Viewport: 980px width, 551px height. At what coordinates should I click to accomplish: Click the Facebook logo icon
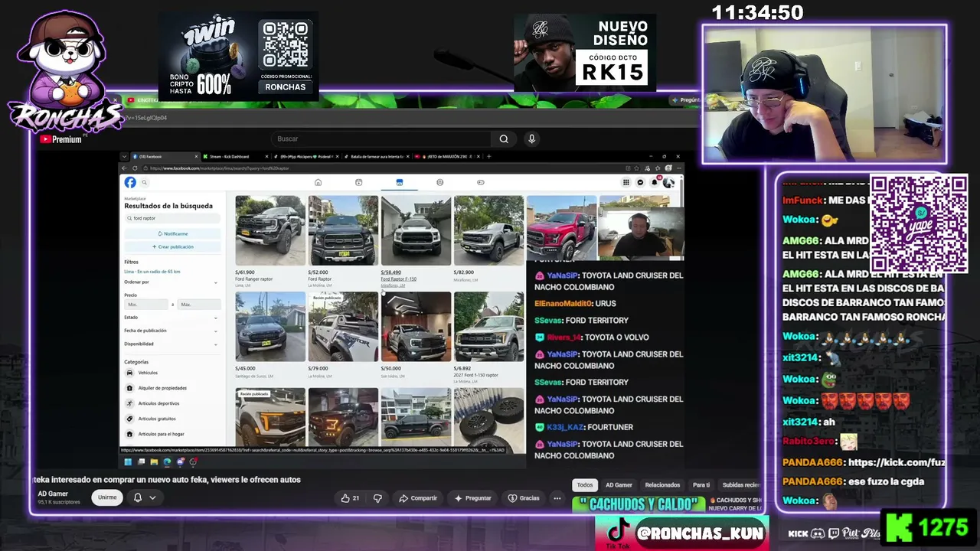coord(130,182)
